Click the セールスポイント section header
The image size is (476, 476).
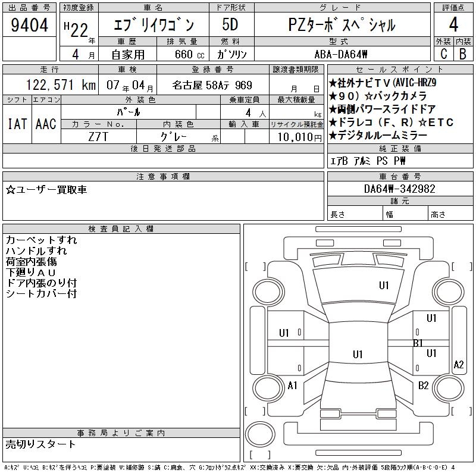pos(400,70)
